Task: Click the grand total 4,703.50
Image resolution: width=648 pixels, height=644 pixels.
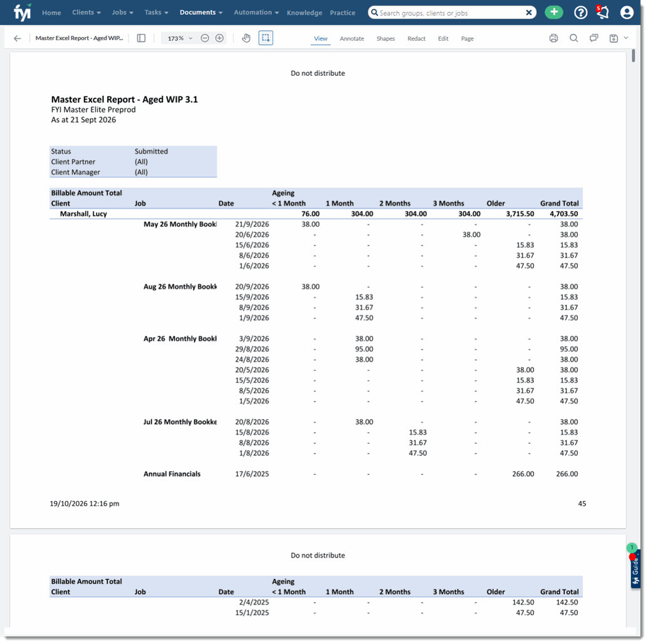Action: 563,214
